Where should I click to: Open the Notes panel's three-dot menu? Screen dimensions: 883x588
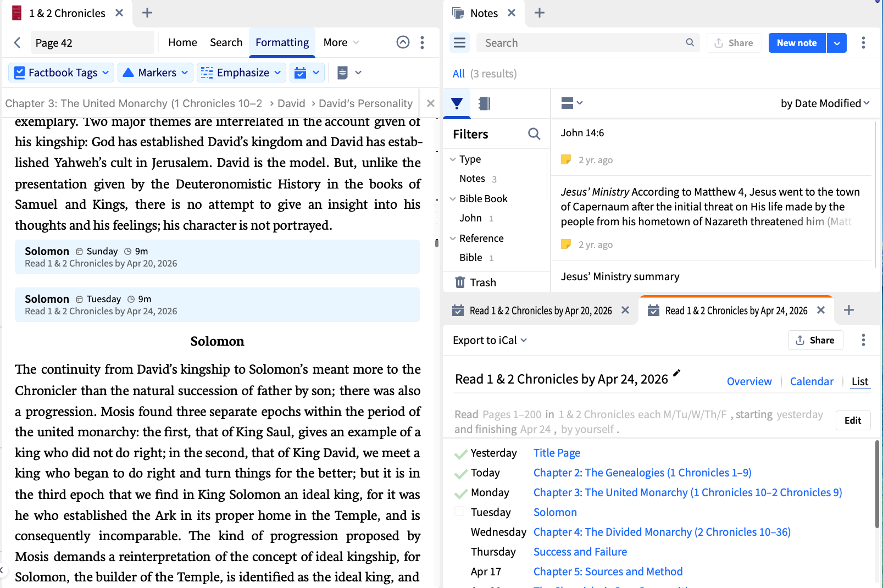click(863, 43)
